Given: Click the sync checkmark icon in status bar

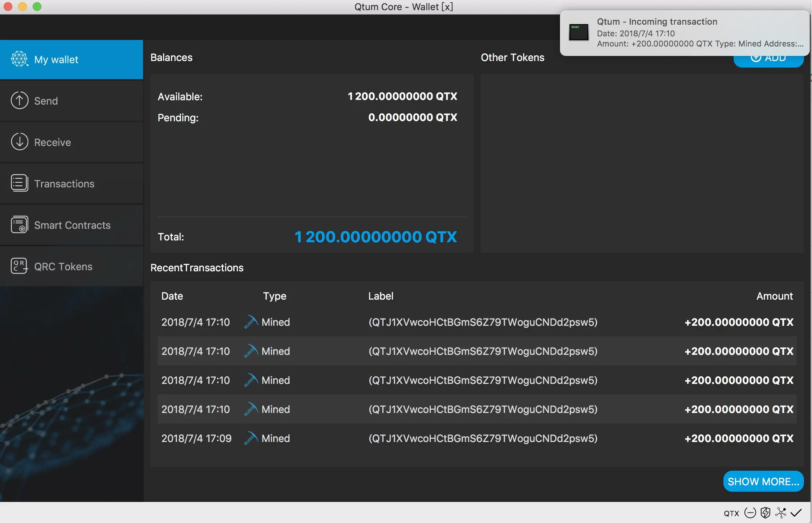Looking at the screenshot, I should pyautogui.click(x=796, y=513).
